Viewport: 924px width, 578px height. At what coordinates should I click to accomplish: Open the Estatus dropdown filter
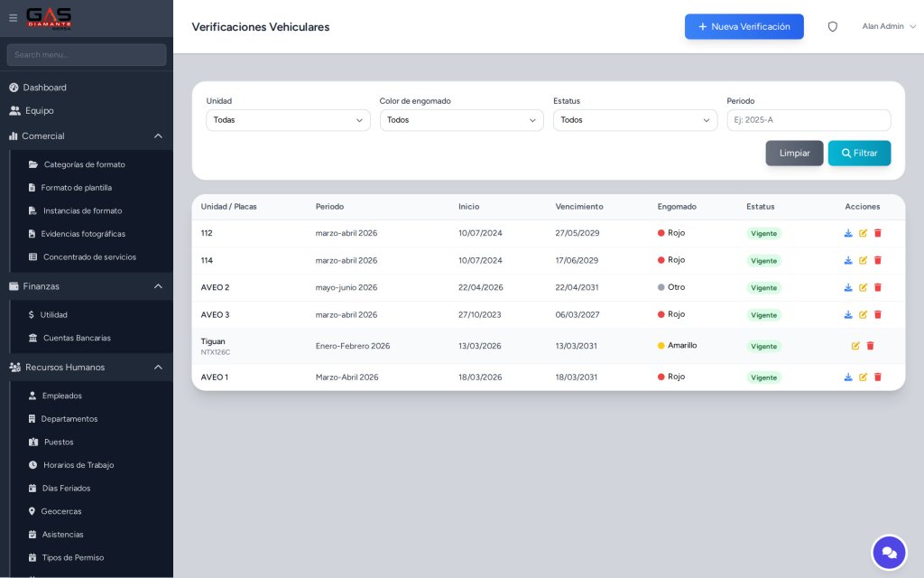pos(635,120)
